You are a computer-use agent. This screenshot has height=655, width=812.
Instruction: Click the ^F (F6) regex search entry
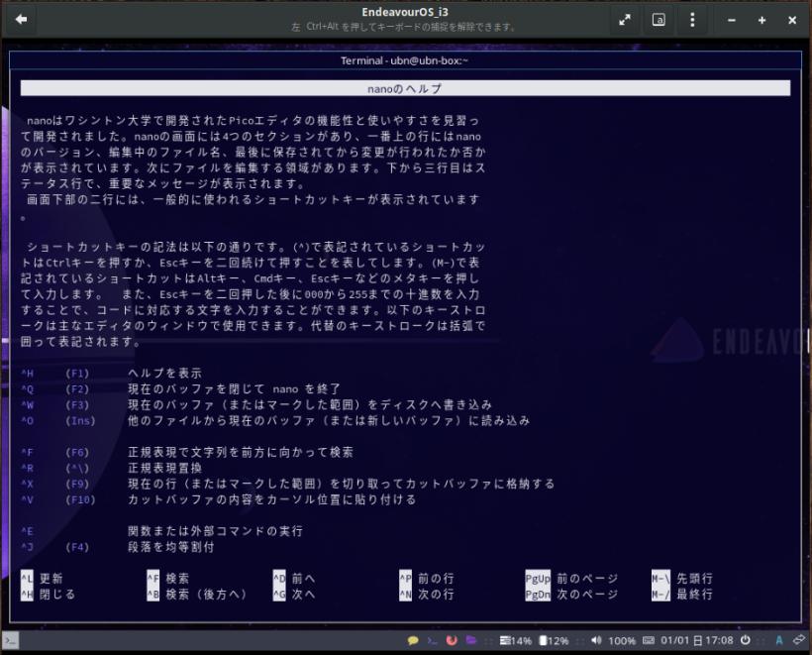click(187, 453)
